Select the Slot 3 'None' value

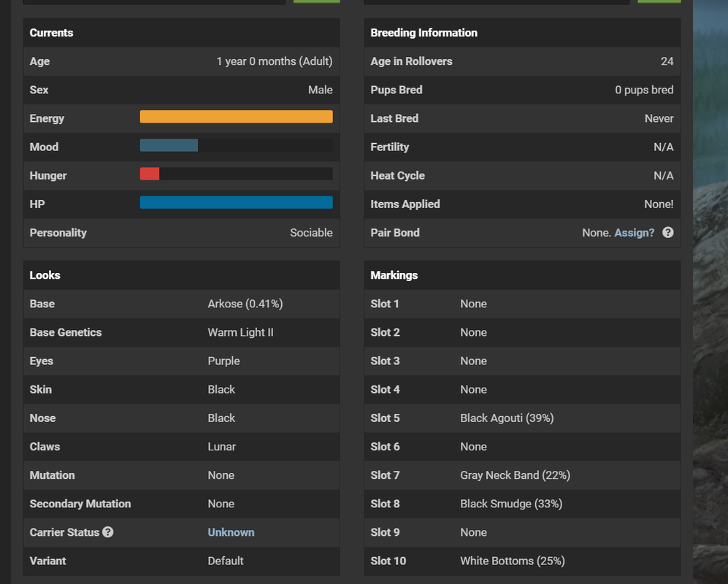point(474,361)
